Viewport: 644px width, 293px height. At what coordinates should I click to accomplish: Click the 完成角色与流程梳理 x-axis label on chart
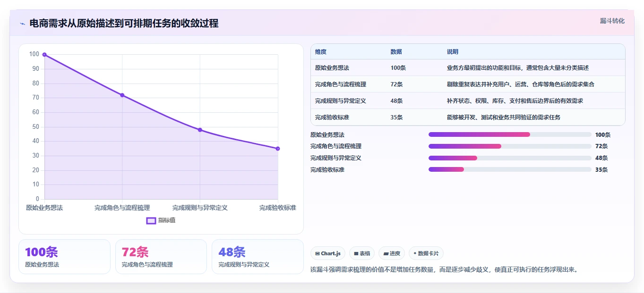pos(122,208)
